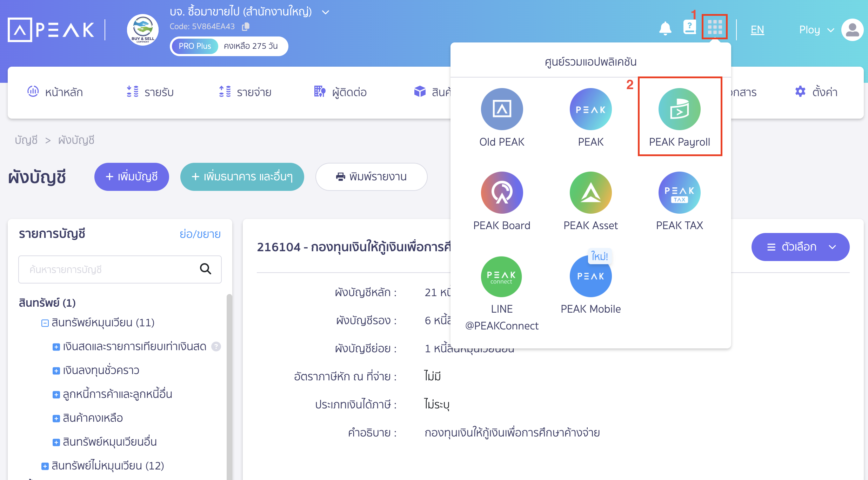The width and height of the screenshot is (868, 480).
Task: Click the user avatar icon
Action: pos(853,30)
